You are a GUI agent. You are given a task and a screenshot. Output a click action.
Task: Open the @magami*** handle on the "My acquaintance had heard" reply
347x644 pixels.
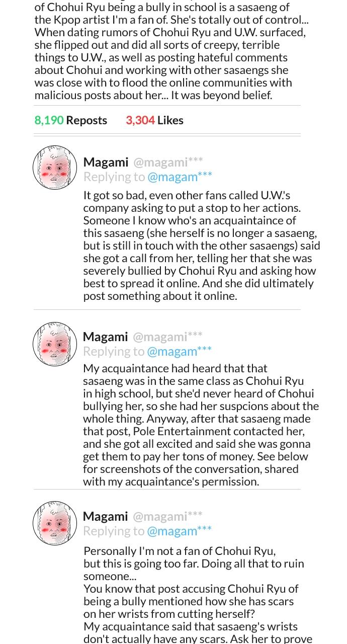click(167, 337)
